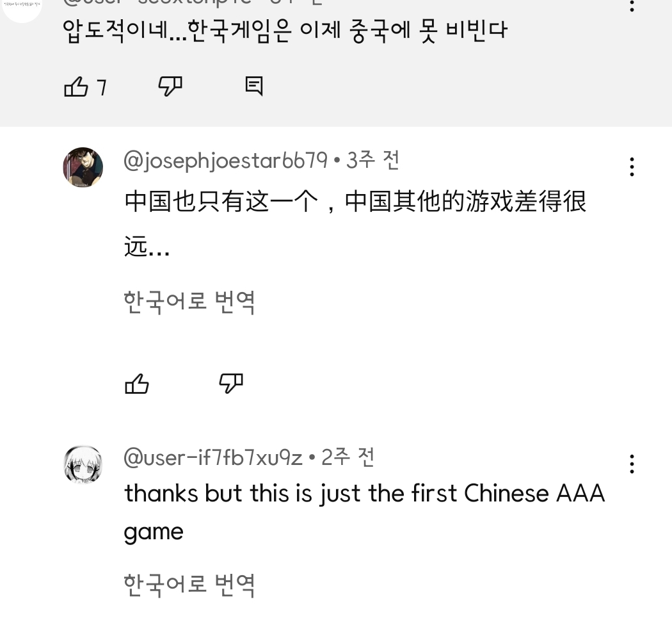Tap the top commenter's white avatar
Viewport: 672px width, 627px height.
point(22,6)
